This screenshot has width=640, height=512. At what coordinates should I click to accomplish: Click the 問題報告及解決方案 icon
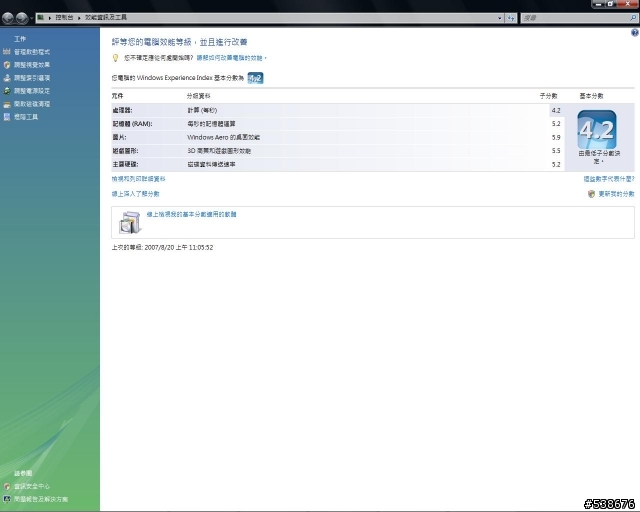click(7, 499)
